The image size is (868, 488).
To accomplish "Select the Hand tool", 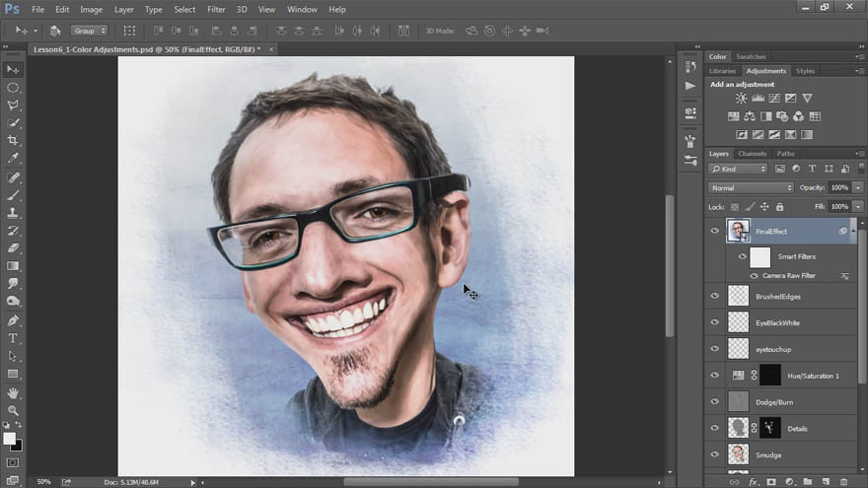I will tap(13, 393).
